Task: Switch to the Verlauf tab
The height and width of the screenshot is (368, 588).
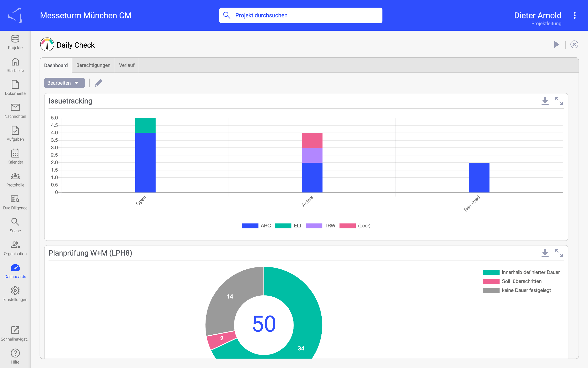Action: click(x=127, y=65)
